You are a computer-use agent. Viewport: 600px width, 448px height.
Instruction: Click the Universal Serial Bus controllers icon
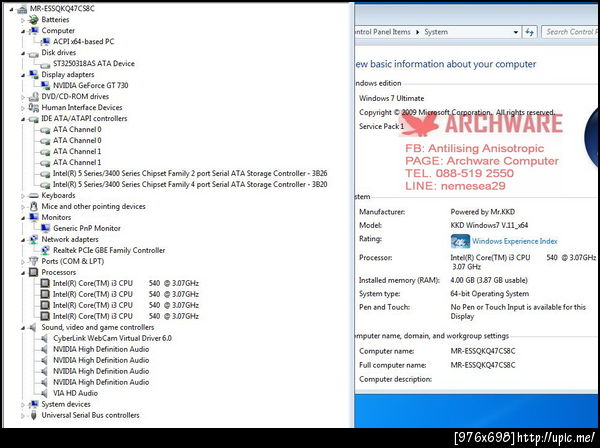click(34, 415)
